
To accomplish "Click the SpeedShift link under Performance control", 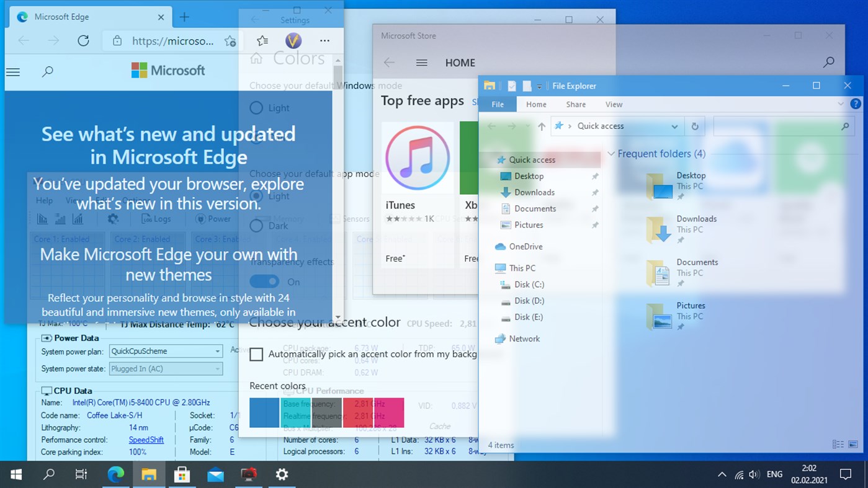I will [146, 440].
